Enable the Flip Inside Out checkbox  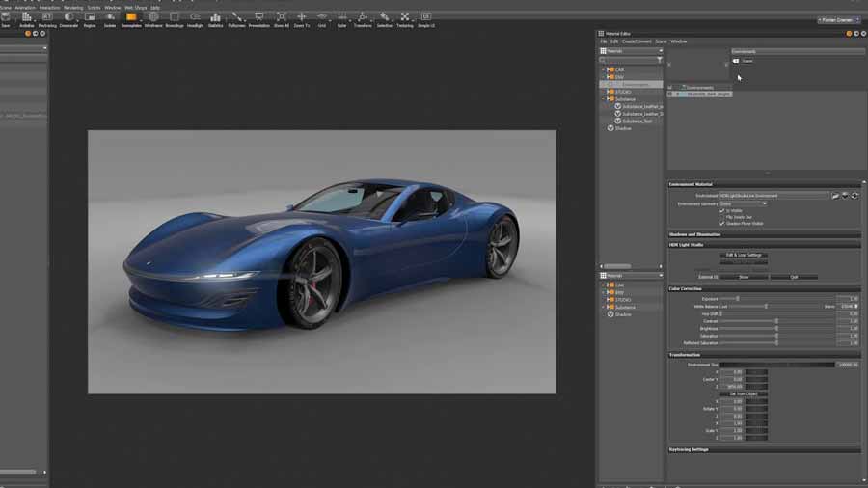coord(721,217)
